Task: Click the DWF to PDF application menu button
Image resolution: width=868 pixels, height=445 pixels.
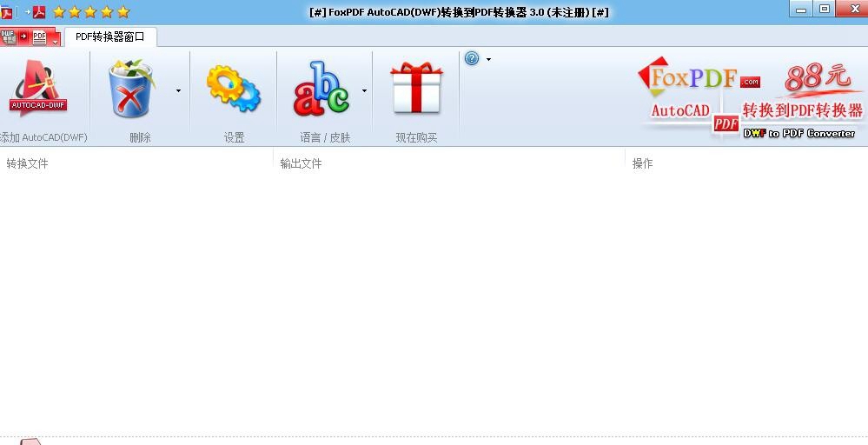Action: click(x=30, y=37)
